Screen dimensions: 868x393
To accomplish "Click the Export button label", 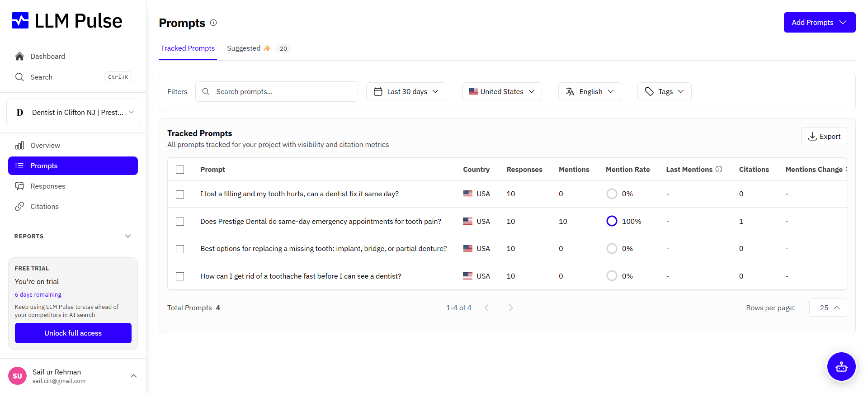I will 830,136.
